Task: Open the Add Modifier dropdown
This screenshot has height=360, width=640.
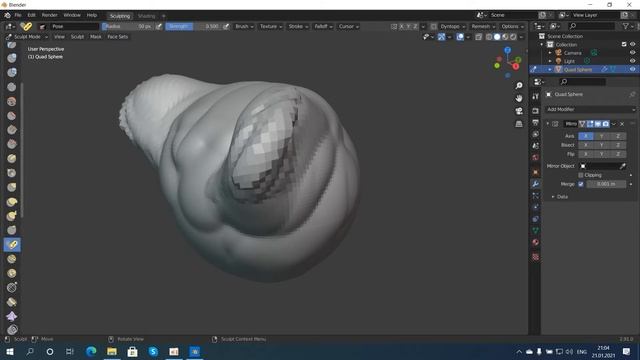Action: click(591, 109)
